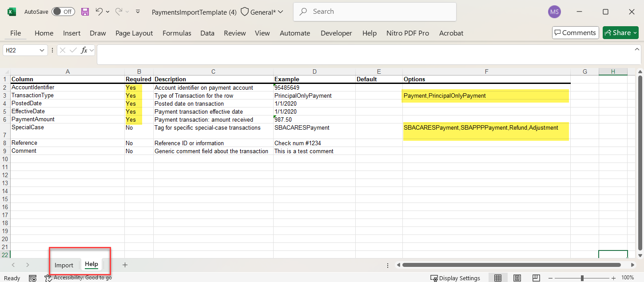Open Accessibility: Good to go status
This screenshot has height=282, width=644.
pos(78,278)
